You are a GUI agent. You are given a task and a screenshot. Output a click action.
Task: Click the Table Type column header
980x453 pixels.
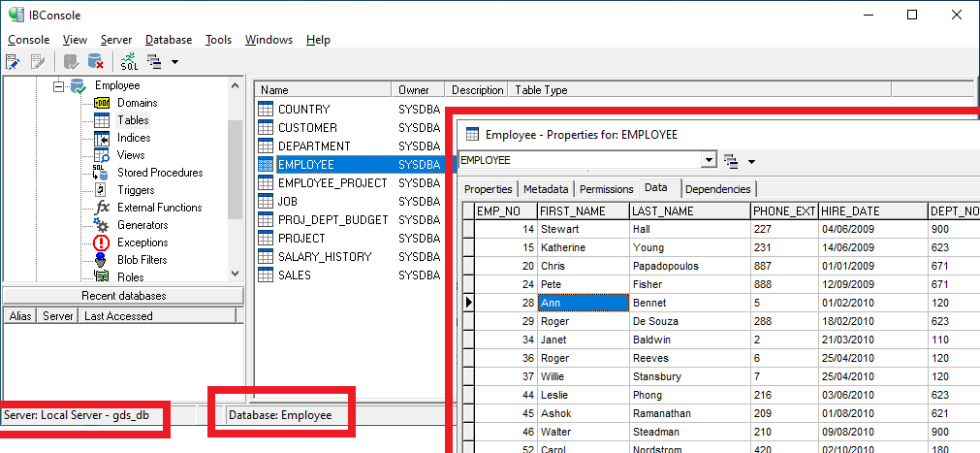700,90
